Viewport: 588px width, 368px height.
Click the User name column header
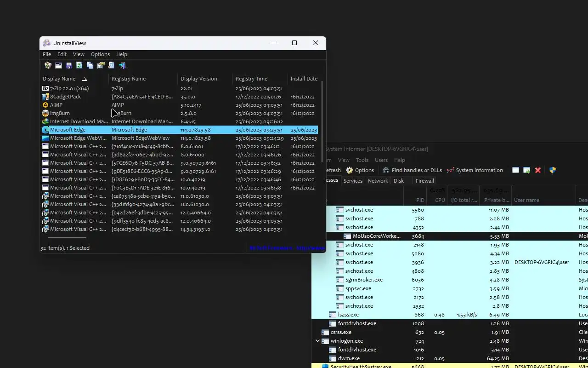(x=543, y=196)
